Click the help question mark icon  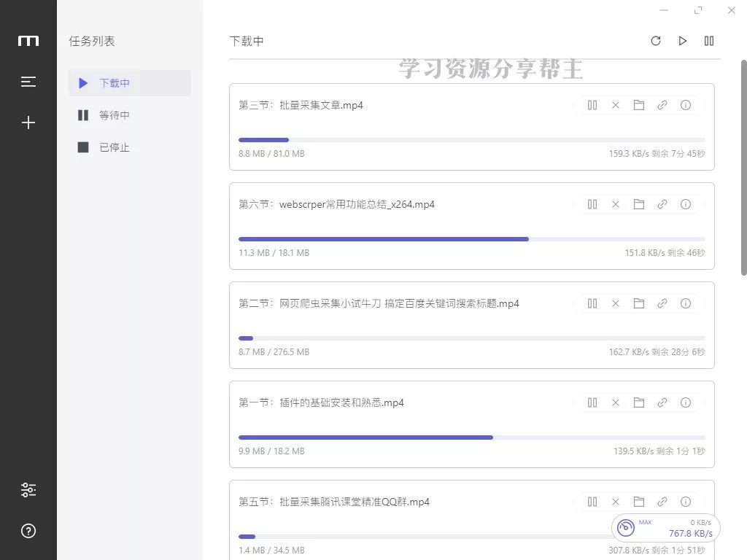click(x=28, y=531)
